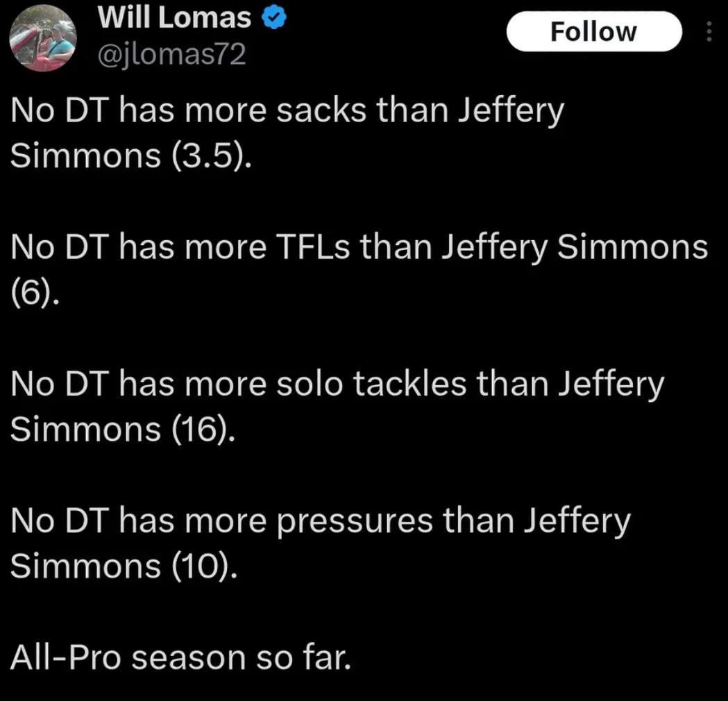Click Follow to follow Will Lomas
This screenshot has height=701, width=728.
594,31
